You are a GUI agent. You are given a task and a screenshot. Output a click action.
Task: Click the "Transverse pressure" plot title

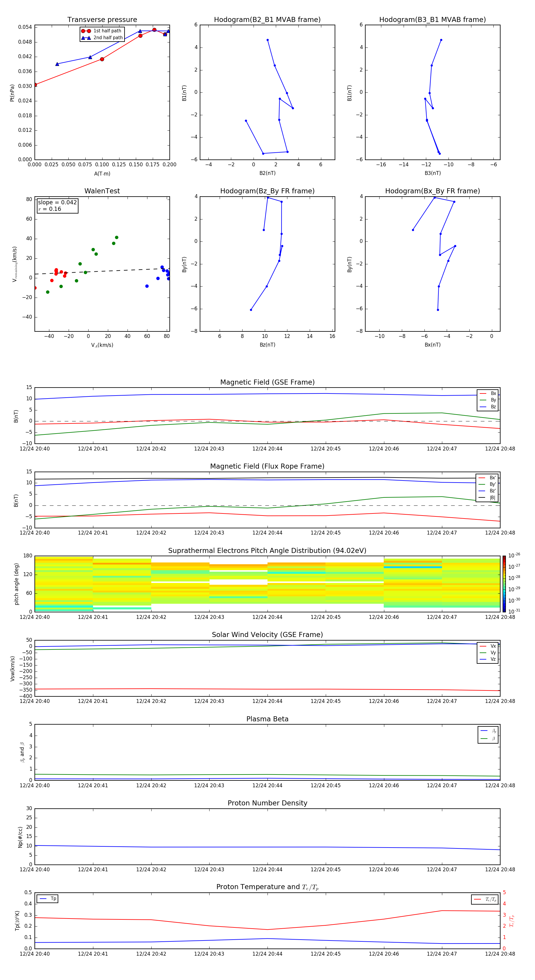(x=102, y=20)
